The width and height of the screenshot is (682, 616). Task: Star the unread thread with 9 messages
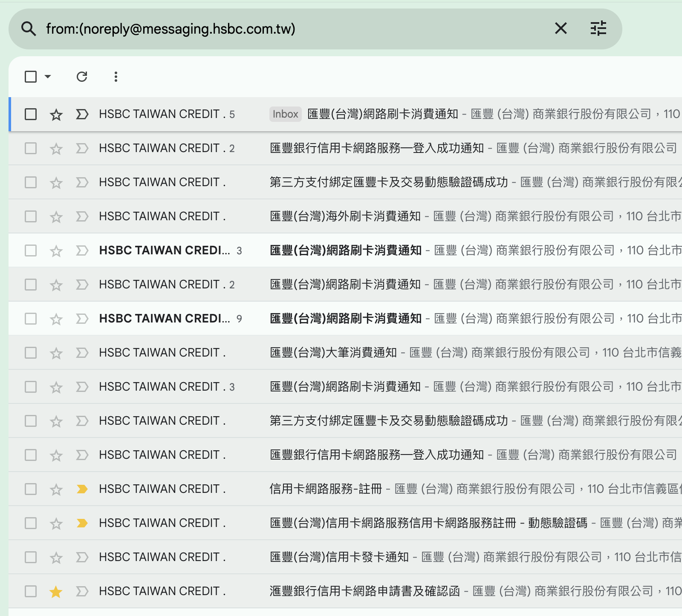tap(56, 319)
